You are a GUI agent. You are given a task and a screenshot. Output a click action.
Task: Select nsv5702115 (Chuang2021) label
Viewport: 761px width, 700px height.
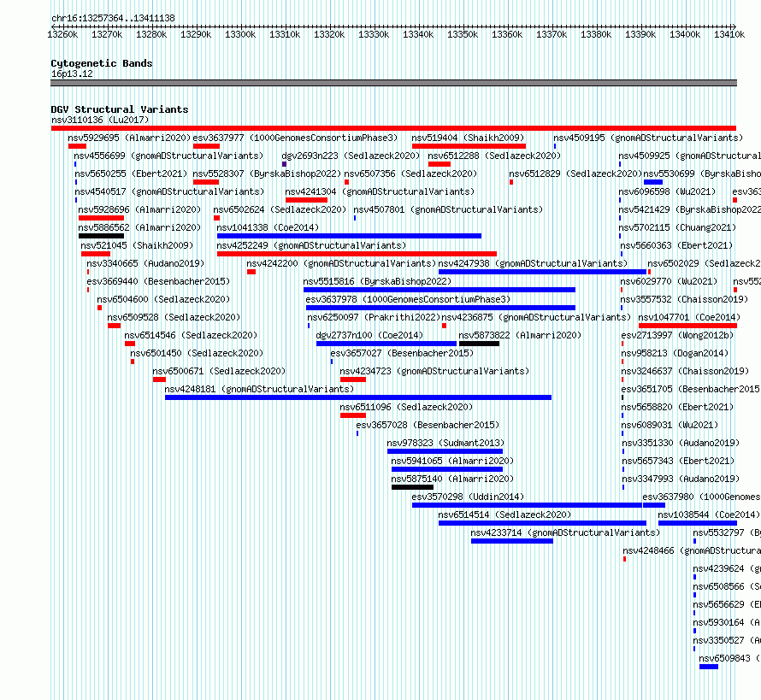[x=677, y=227]
